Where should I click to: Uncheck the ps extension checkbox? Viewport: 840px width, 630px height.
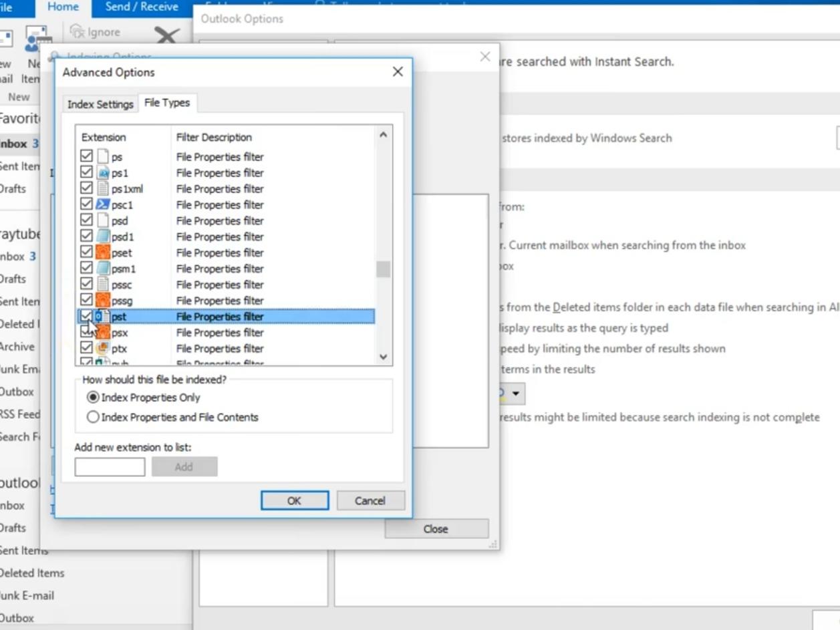[86, 156]
